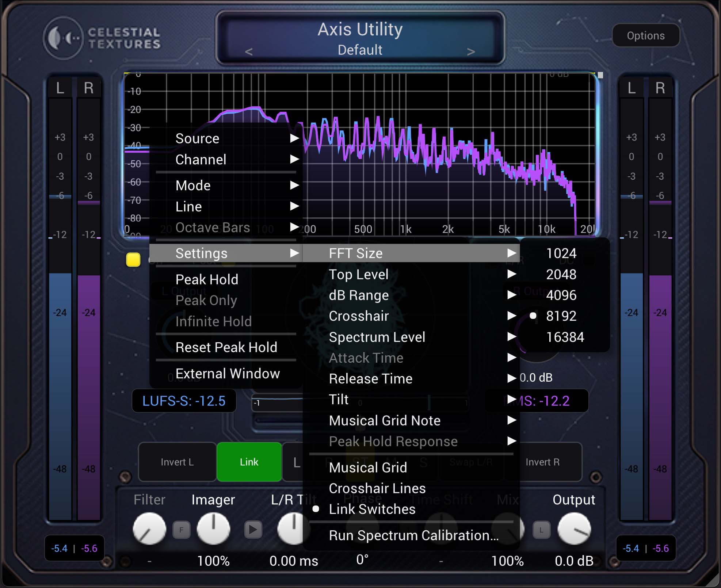Select FFT size 2048
Image resolution: width=721 pixels, height=588 pixels.
pyautogui.click(x=565, y=274)
